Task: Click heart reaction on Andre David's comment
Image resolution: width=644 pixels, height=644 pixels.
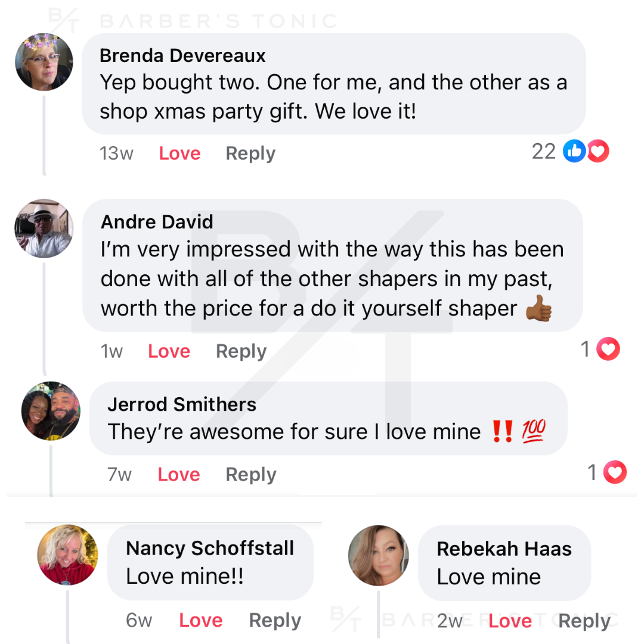Action: pos(608,349)
